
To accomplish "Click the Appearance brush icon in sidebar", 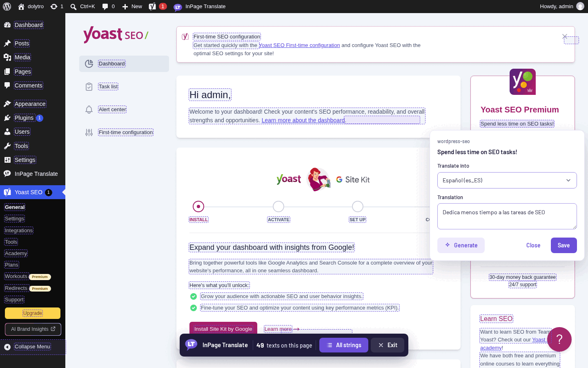I will [7, 104].
